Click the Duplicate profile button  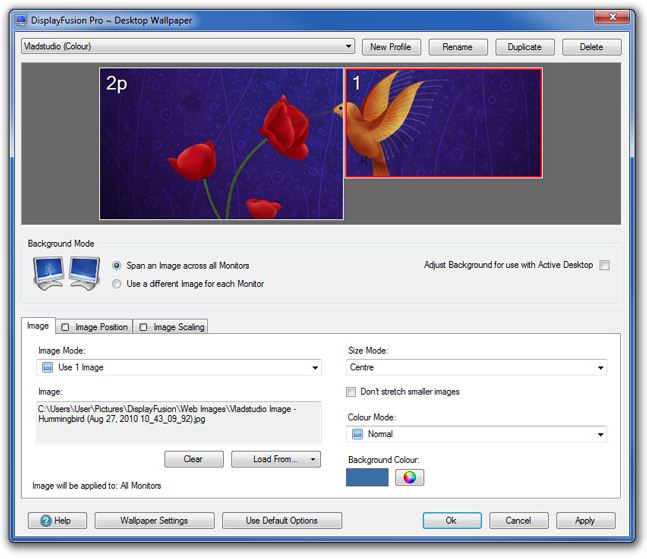[525, 47]
